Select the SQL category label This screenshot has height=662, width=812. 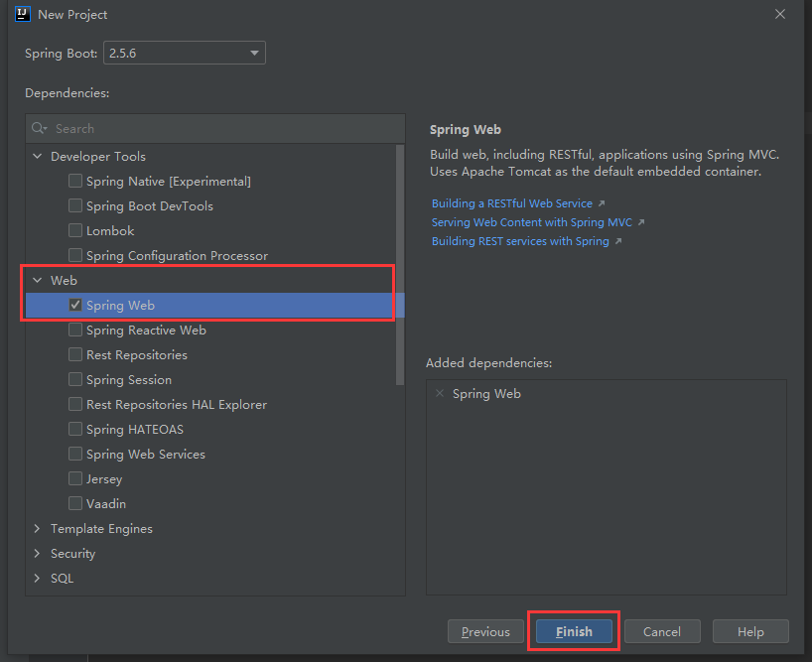tap(62, 579)
